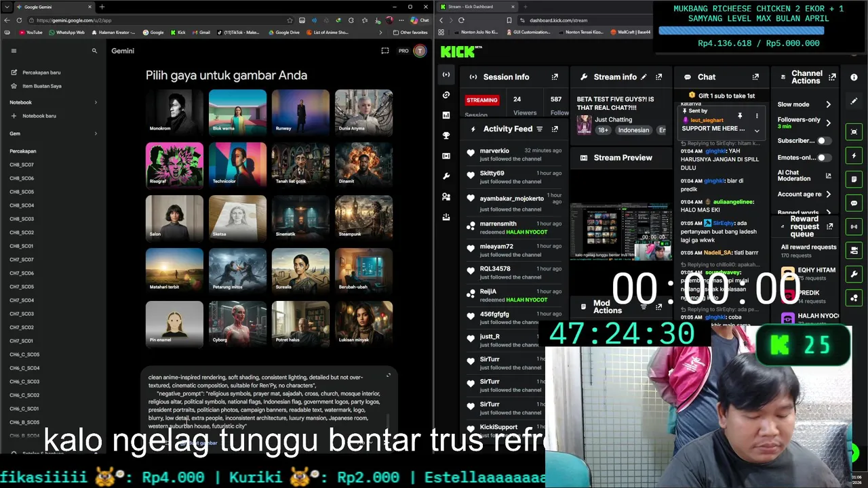Choose the Monokrom image style
This screenshot has width=868, height=488.
click(174, 112)
